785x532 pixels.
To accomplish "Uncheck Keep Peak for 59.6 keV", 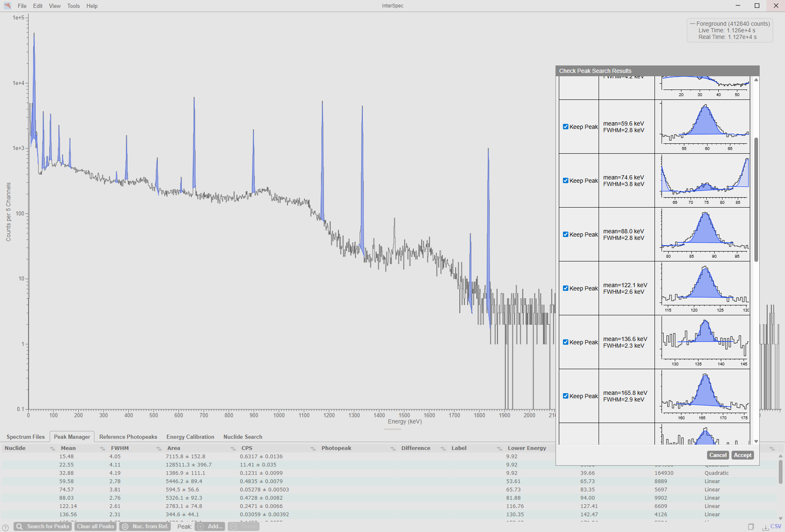I will [x=565, y=127].
